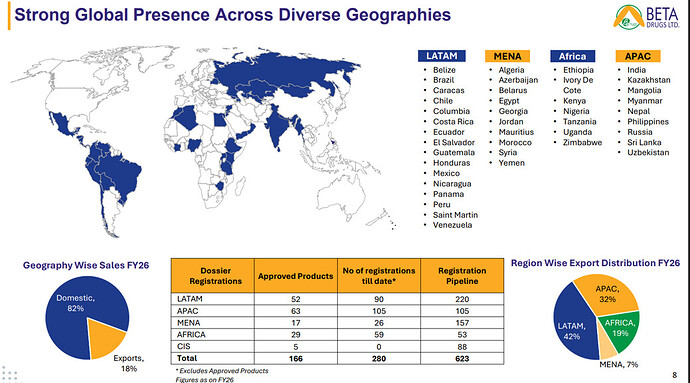The height and width of the screenshot is (383, 690).
Task: Click 'Costa Rica' in the LATAM list
Action: click(453, 122)
